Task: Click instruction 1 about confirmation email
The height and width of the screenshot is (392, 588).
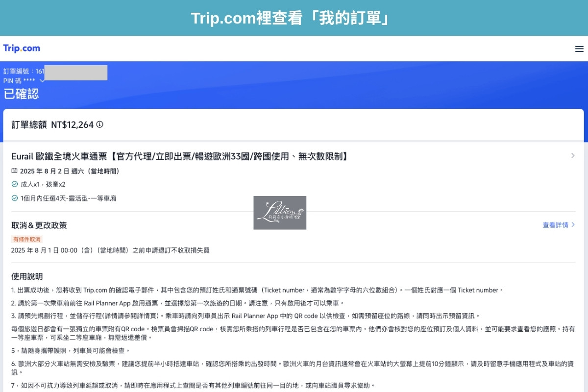Action: (257, 290)
